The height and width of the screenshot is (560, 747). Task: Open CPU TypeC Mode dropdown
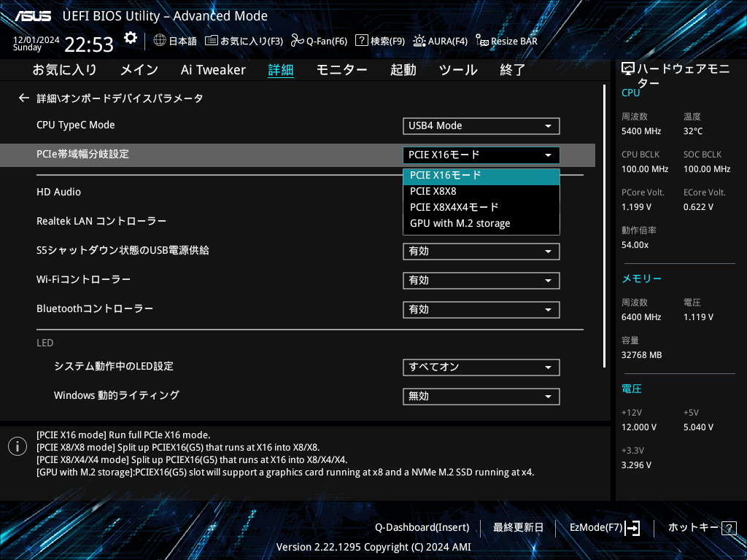point(481,126)
